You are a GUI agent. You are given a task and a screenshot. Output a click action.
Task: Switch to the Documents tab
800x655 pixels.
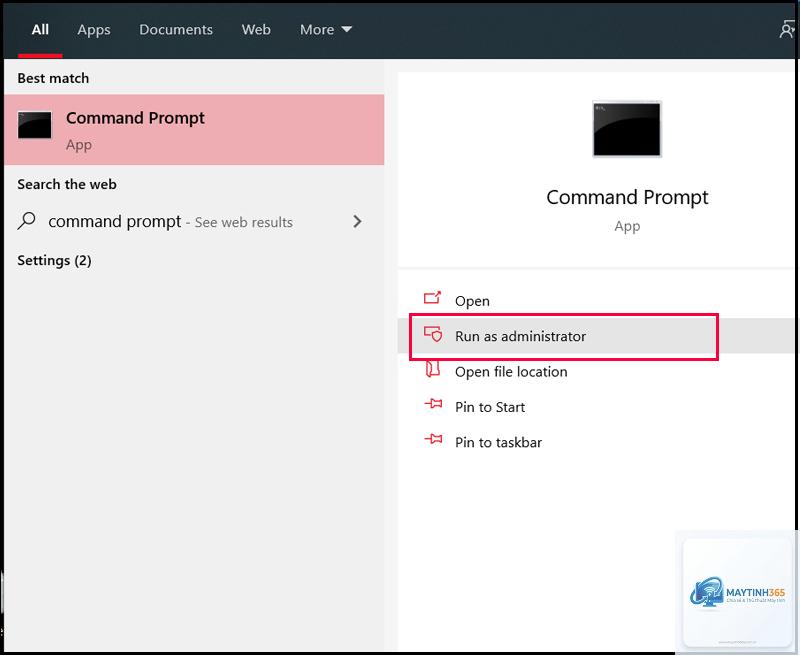(176, 30)
